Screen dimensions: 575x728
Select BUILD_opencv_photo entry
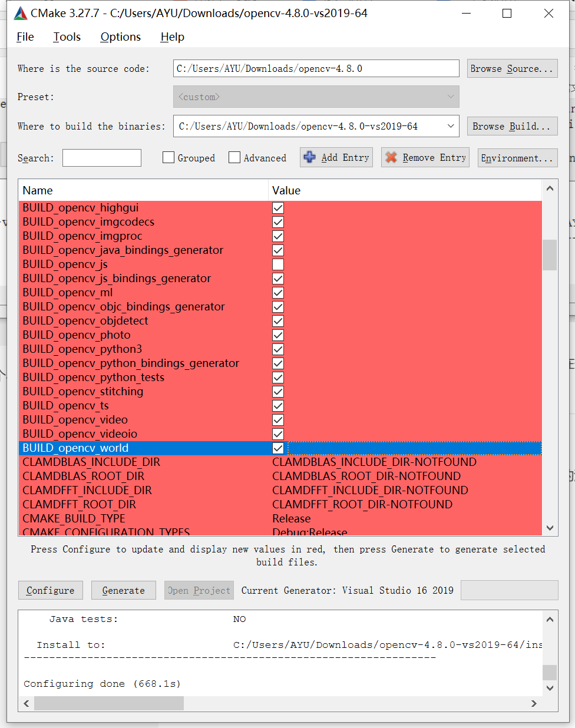(77, 335)
